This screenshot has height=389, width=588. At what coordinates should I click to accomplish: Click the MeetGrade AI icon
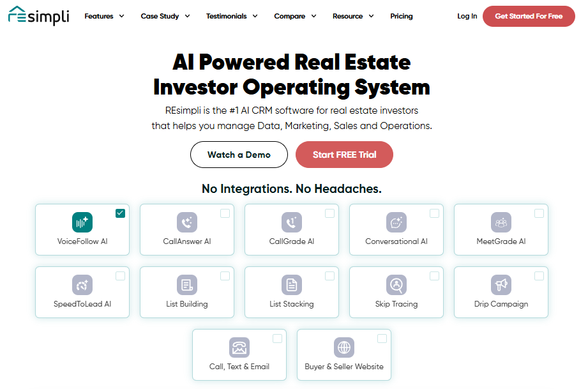[x=501, y=222]
